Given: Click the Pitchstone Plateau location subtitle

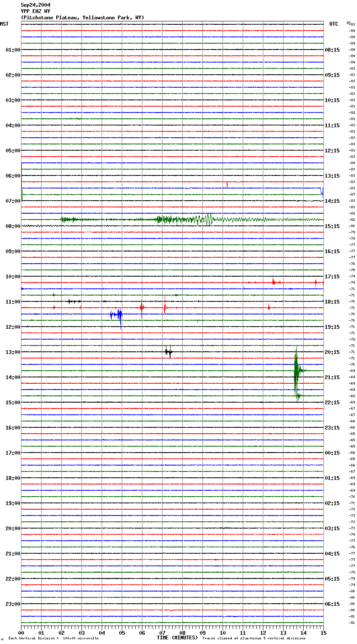Looking at the screenshot, I should (x=82, y=18).
